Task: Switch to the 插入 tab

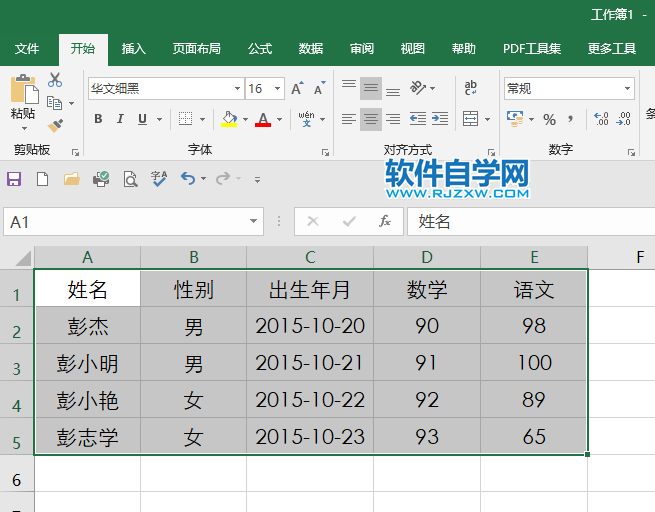Action: click(134, 49)
